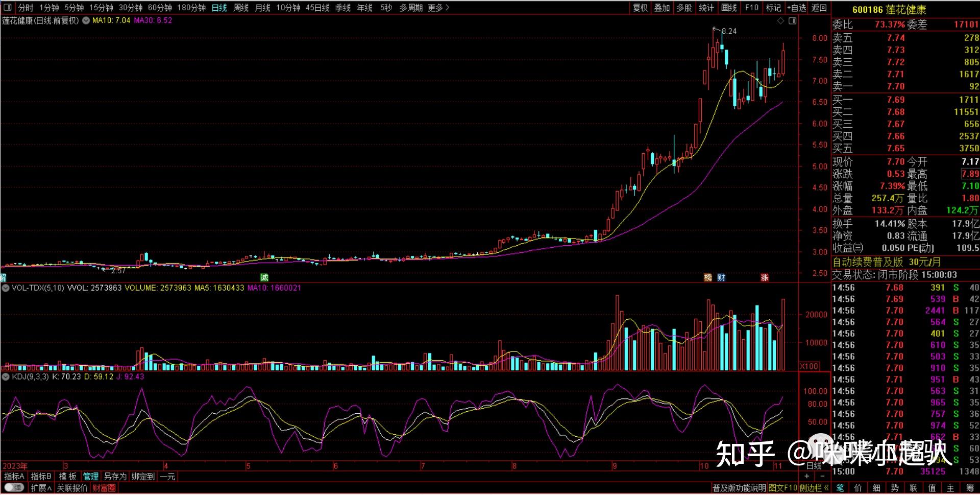Screen dimensions: 980x495
Task: Click the '减' marker on the chart
Action: 264,277
